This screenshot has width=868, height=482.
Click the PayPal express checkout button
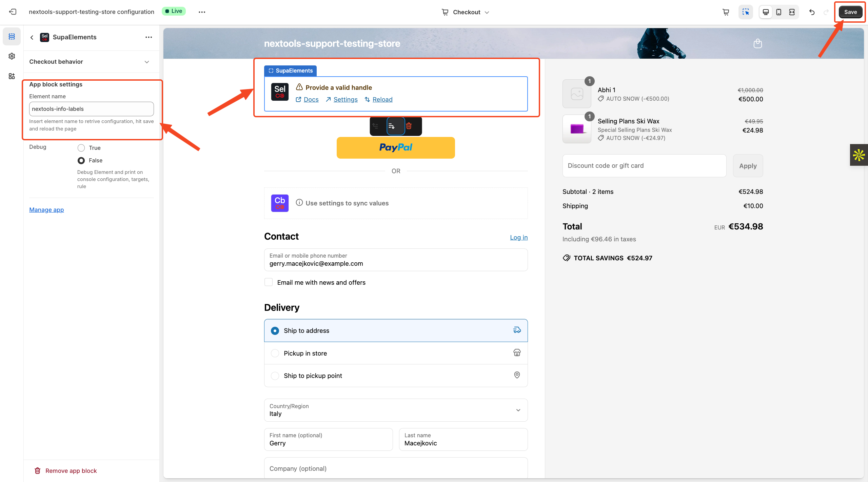point(396,147)
